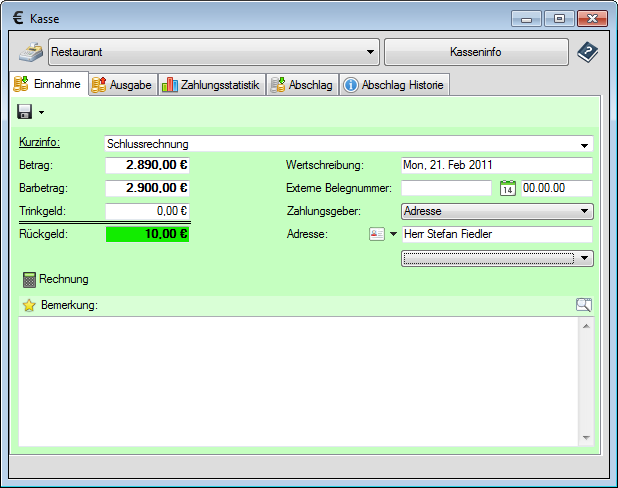Screen dimensions: 618x488
Task: Switch to the Ausgabe tab
Action: point(122,85)
